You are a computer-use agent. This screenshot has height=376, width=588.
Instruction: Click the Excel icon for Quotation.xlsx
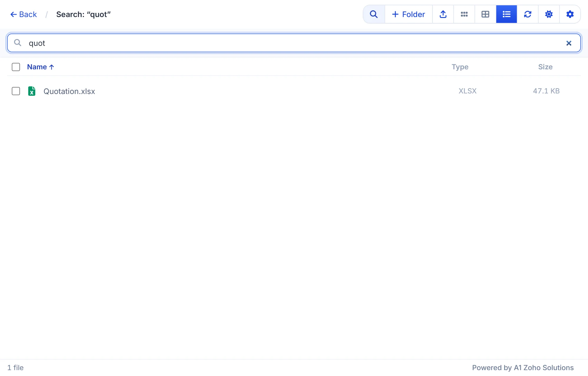click(x=32, y=91)
